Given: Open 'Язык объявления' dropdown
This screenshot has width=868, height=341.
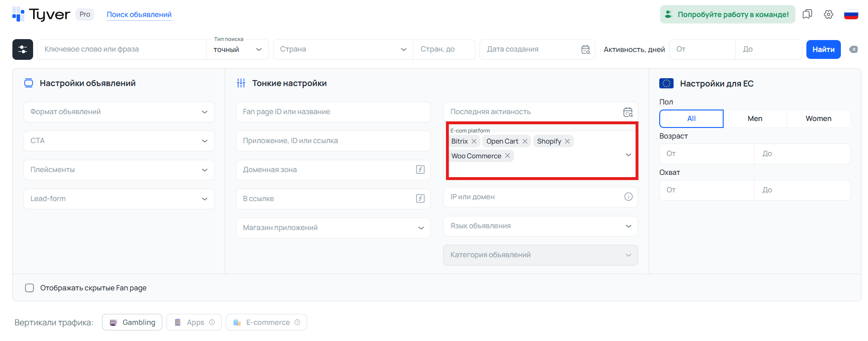Looking at the screenshot, I should [x=541, y=226].
